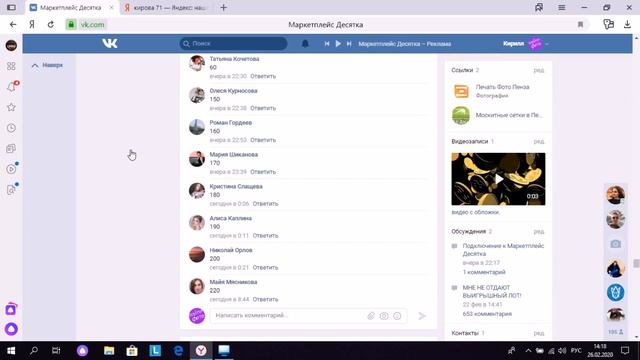Screen dimensions: 640x360
Task: Open Edge browser from taskbar
Action: [178, 351]
